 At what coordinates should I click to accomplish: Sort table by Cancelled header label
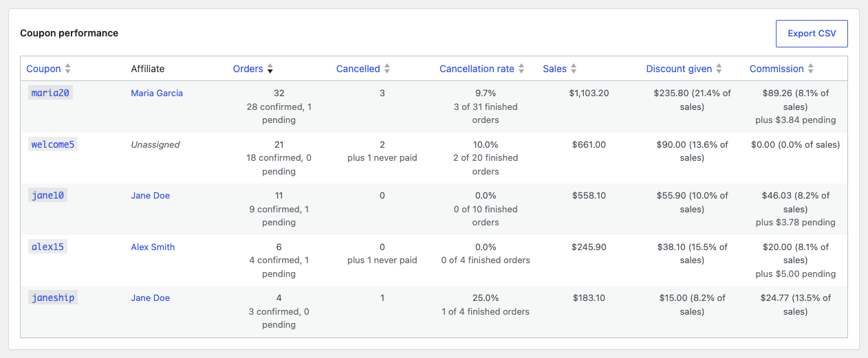click(358, 69)
